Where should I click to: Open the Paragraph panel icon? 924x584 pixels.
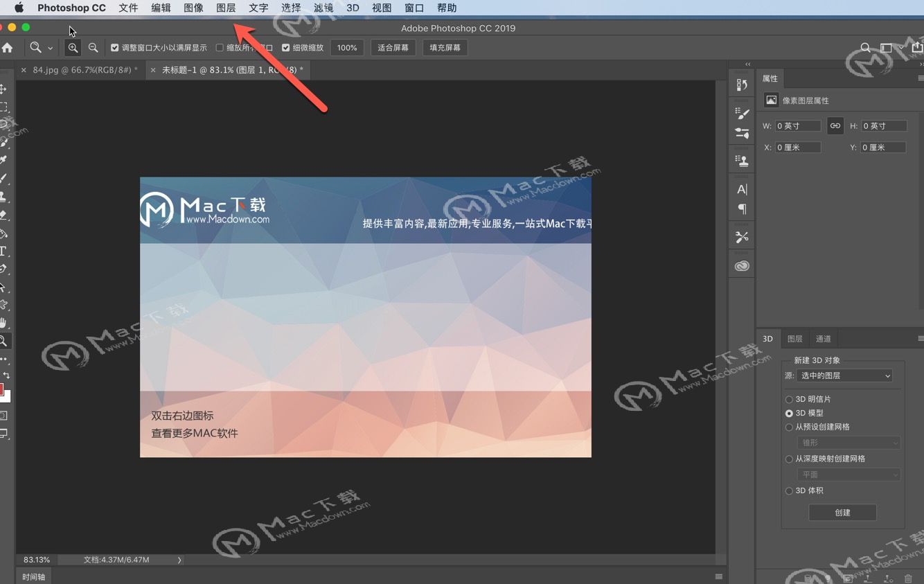click(x=742, y=209)
